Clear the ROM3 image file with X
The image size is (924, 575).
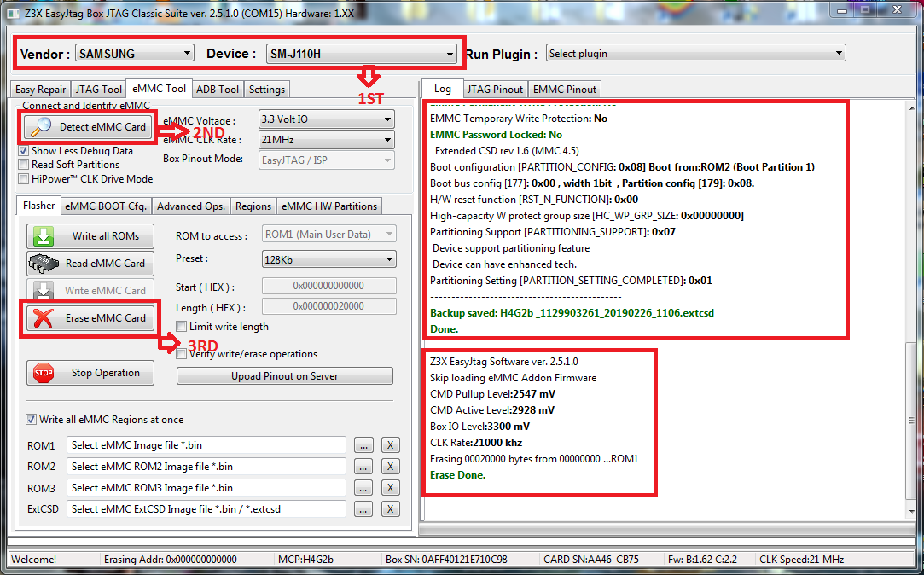coord(390,488)
